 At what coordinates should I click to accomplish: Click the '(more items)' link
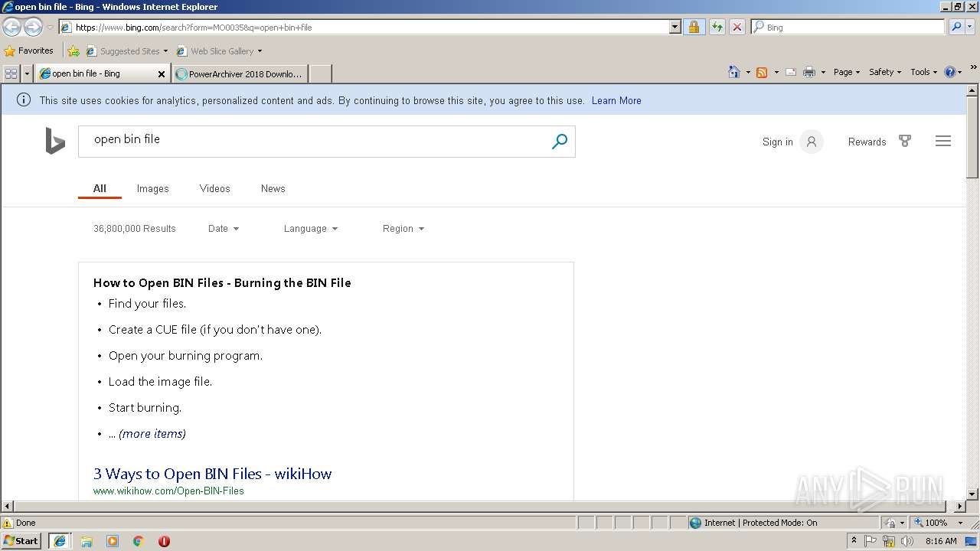pos(152,434)
